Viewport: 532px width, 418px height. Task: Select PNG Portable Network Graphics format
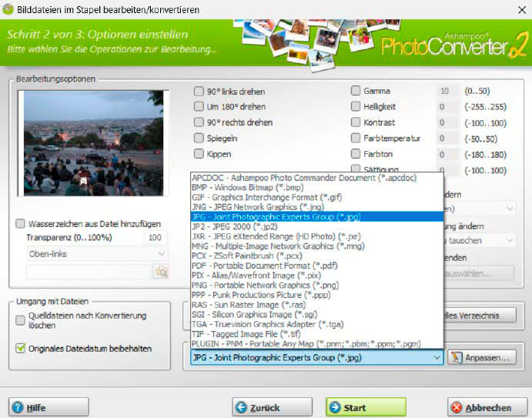[317, 285]
